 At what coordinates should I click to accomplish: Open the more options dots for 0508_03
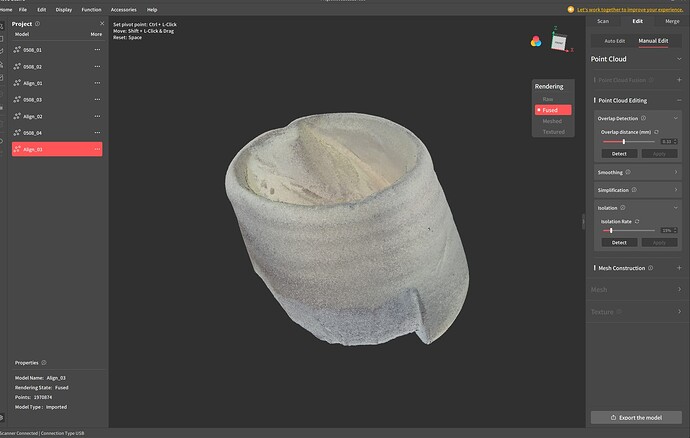(97, 99)
